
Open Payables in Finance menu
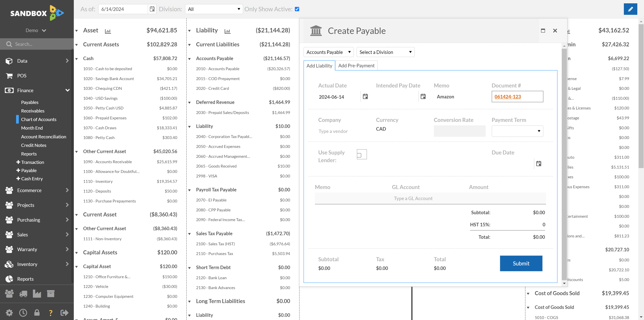coord(30,102)
